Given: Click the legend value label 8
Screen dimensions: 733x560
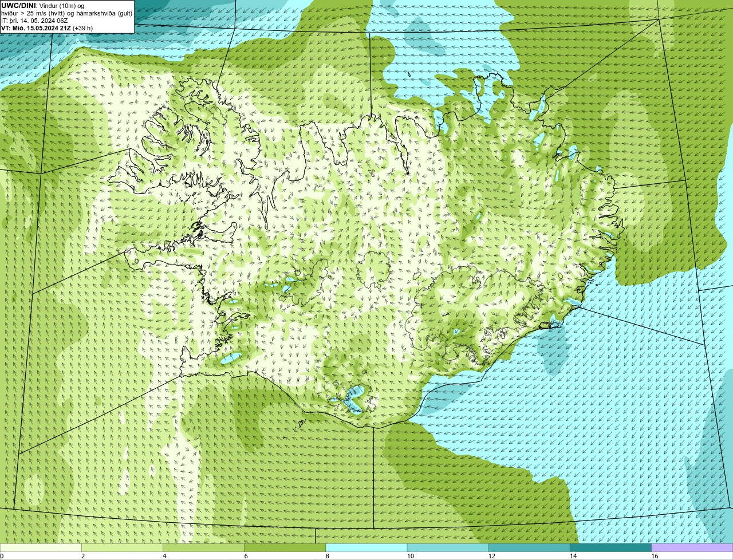Looking at the screenshot, I should (x=328, y=556).
